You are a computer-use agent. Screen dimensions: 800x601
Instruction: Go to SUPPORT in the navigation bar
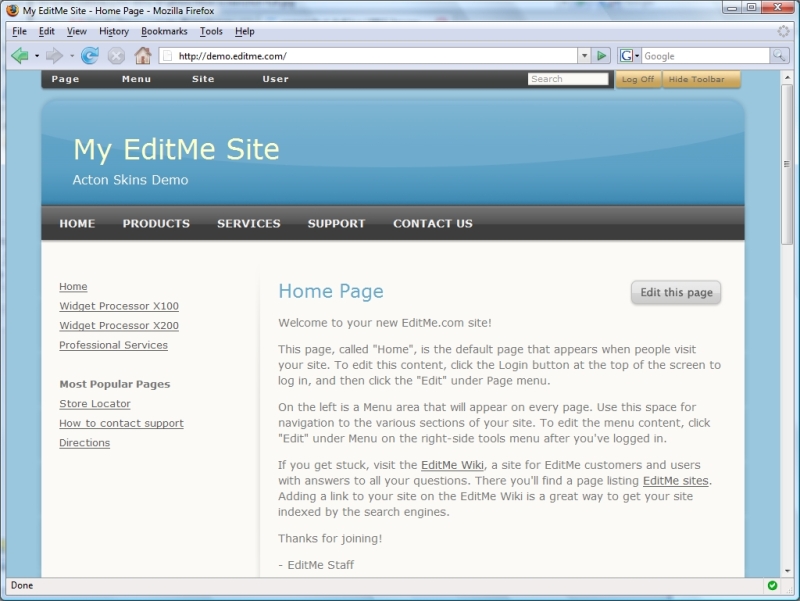tap(336, 223)
